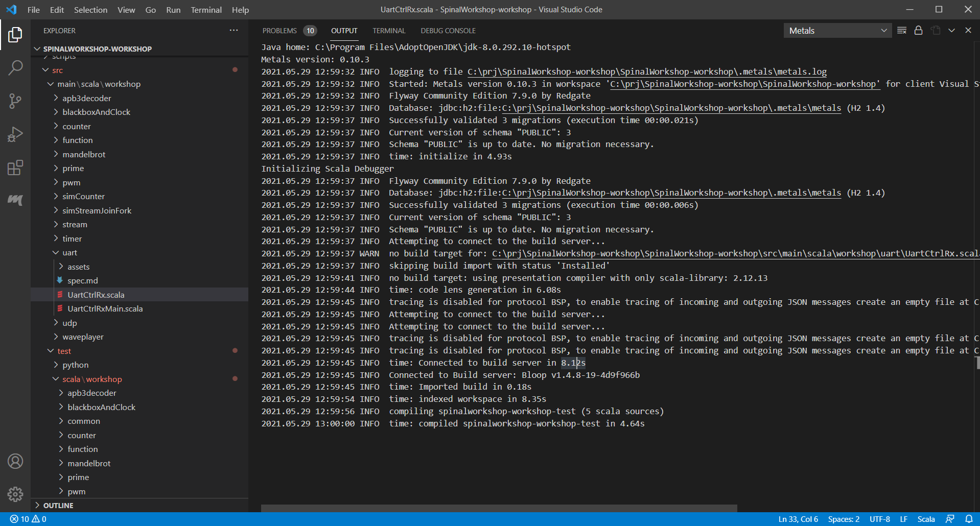The image size is (980, 526).
Task: Open the Manage settings gear
Action: pyautogui.click(x=15, y=494)
